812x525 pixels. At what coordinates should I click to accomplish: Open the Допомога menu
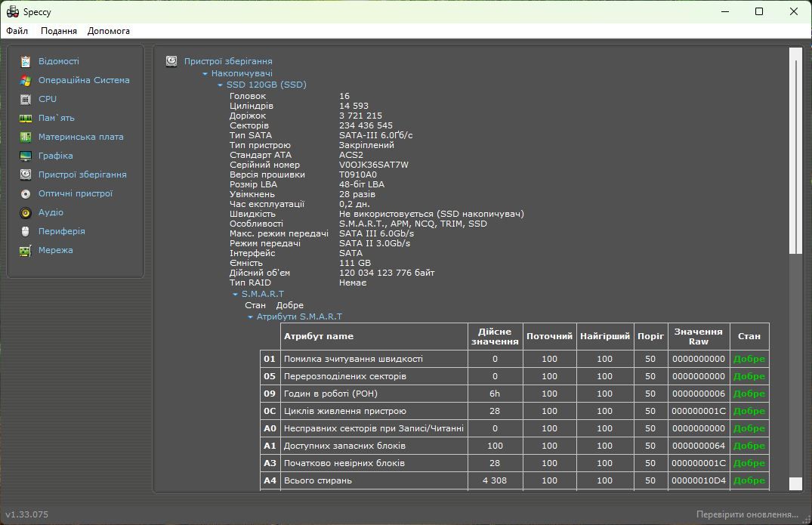pyautogui.click(x=109, y=31)
